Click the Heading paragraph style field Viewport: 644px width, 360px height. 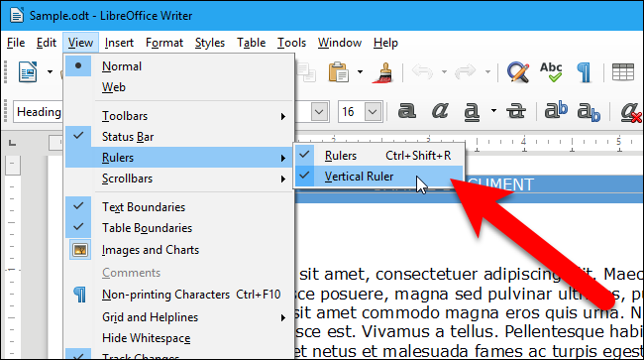pyautogui.click(x=38, y=112)
